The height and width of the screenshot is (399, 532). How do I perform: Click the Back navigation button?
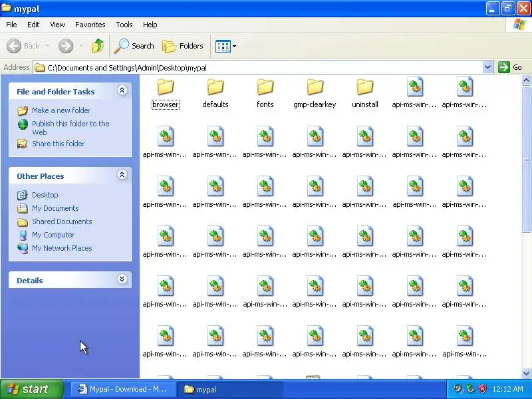click(x=23, y=46)
